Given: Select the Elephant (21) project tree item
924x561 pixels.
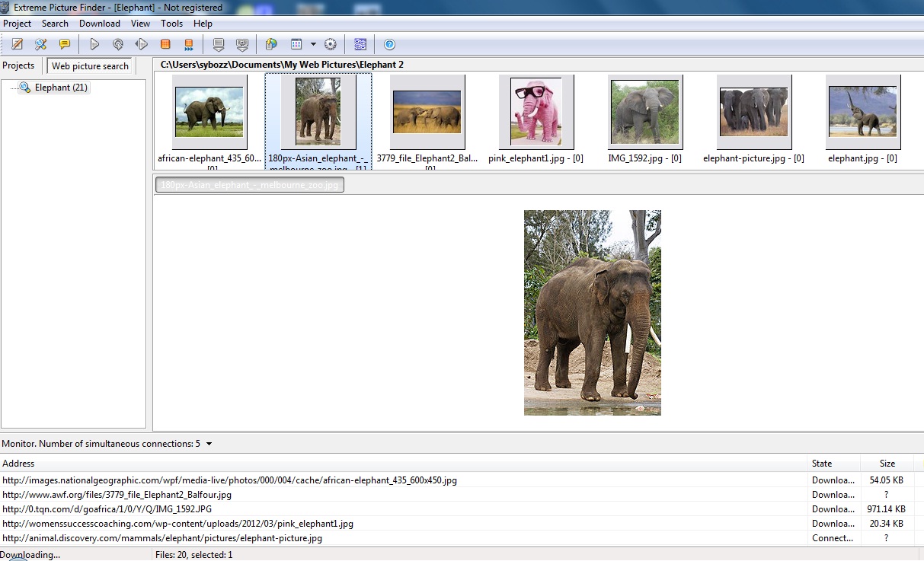Looking at the screenshot, I should tap(61, 88).
